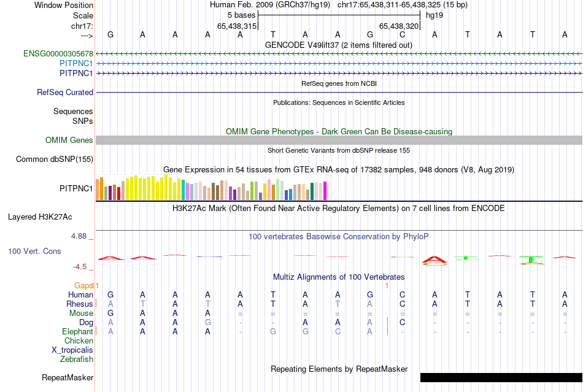Click the 'Dog' species label
Screen dimensions: 583x392
point(86,322)
